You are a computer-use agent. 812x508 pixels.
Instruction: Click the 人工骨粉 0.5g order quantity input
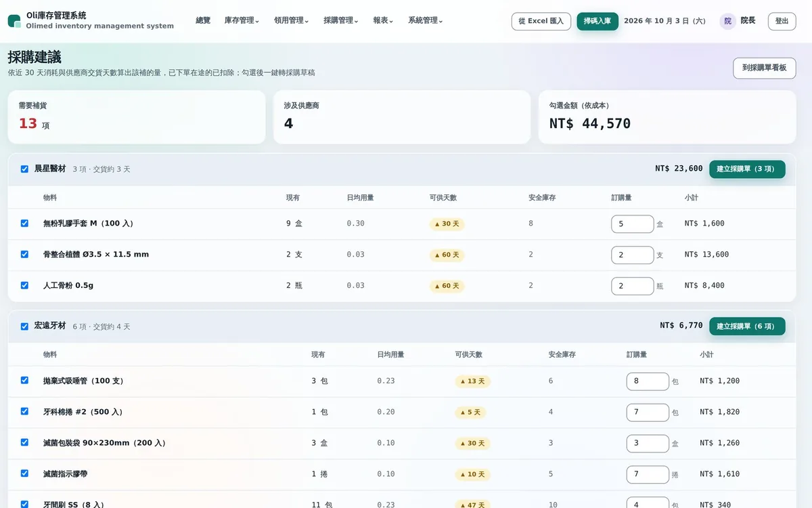[633, 287]
